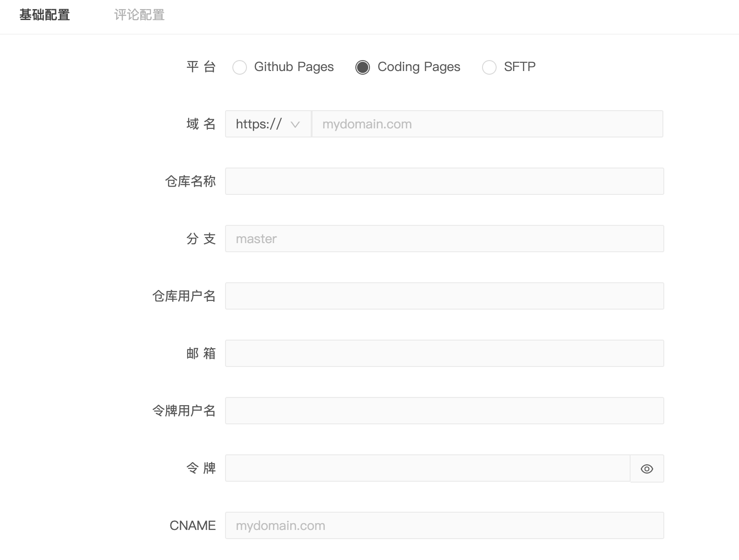Select the SFTP platform option
Viewport: 739px width, 560px height.
tap(489, 67)
